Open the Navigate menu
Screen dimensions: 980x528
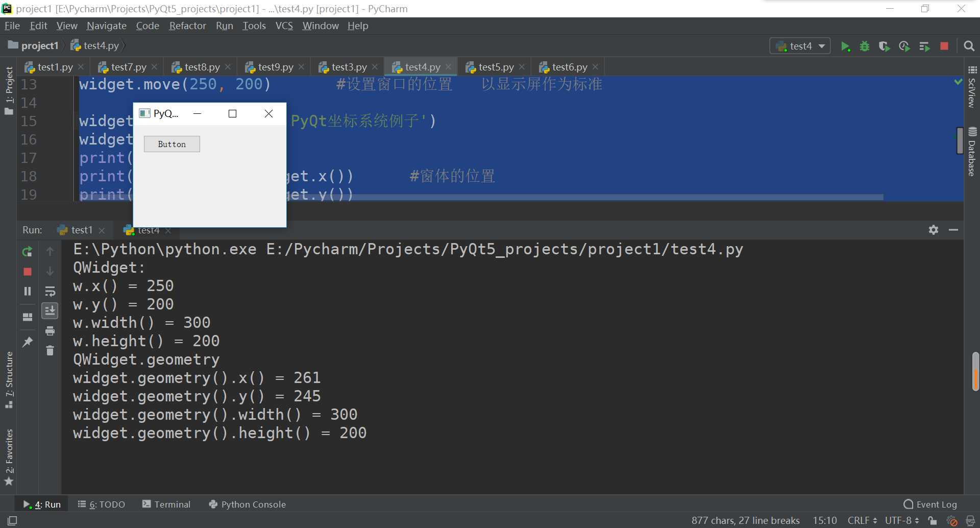(107, 26)
